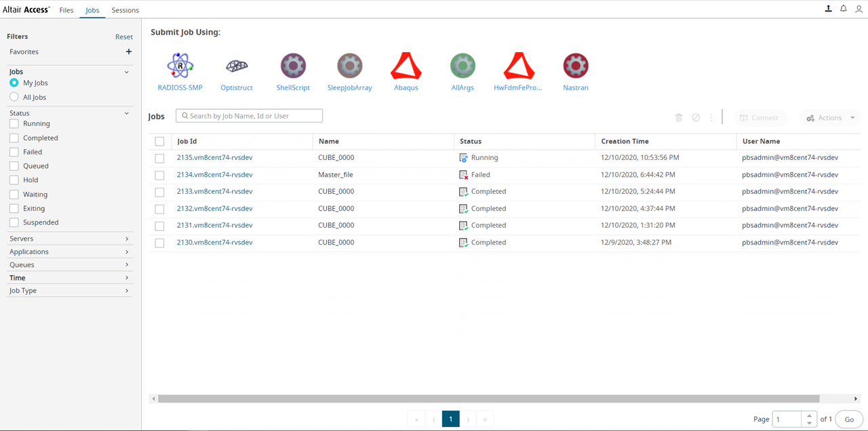Go to previous page arrow
Screen dimensions: 868x431
pos(434,419)
